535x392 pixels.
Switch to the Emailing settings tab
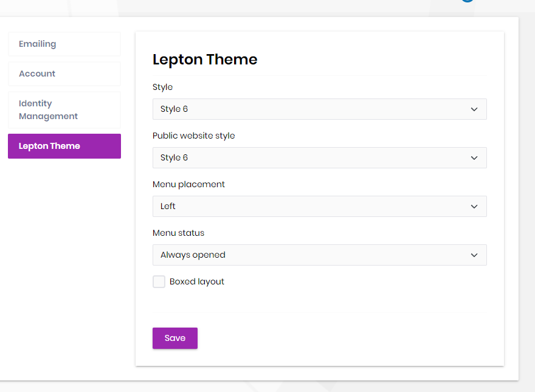click(x=64, y=44)
